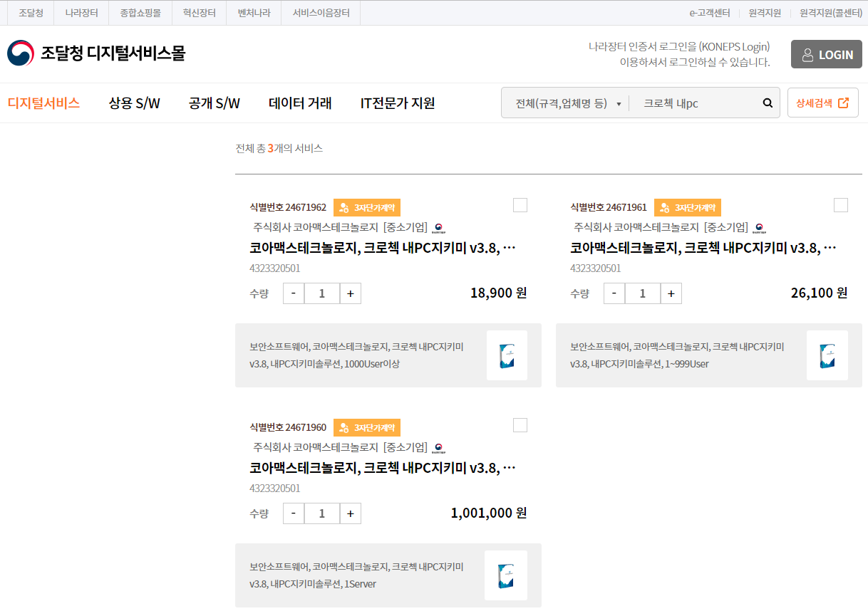
Task: Open product title of item 24671960
Action: tap(382, 468)
